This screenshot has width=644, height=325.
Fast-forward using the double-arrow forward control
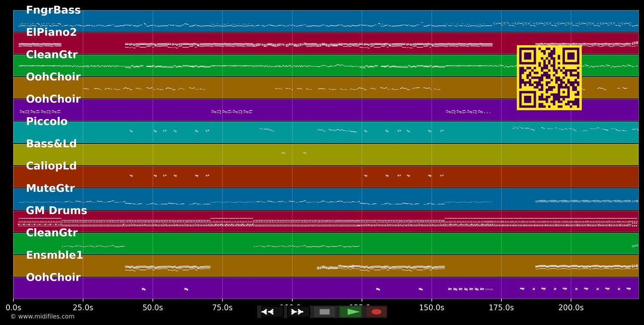(x=298, y=312)
